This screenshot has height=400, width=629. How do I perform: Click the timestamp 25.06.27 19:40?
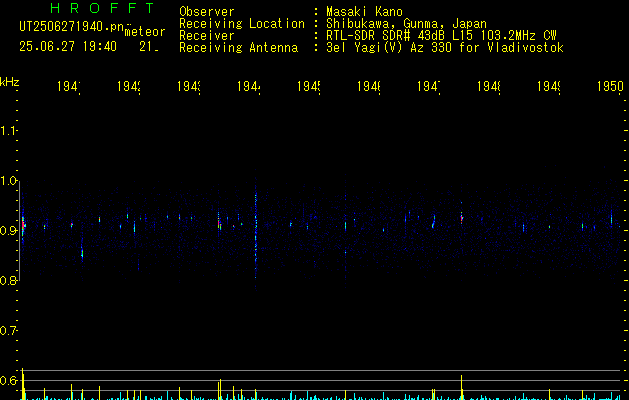click(x=68, y=46)
